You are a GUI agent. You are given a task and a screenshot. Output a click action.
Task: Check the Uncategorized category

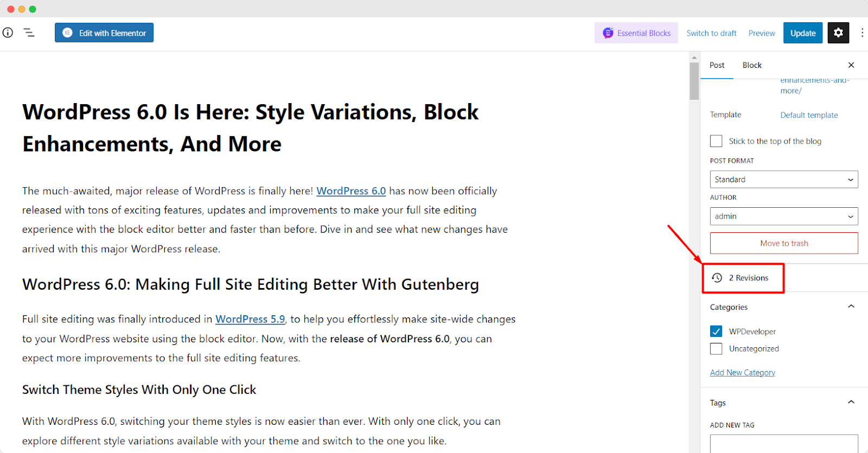click(x=716, y=348)
